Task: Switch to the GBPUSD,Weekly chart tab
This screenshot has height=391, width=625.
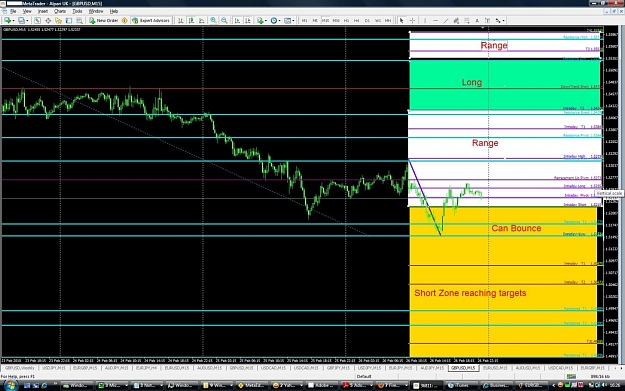Action: click(x=20, y=368)
